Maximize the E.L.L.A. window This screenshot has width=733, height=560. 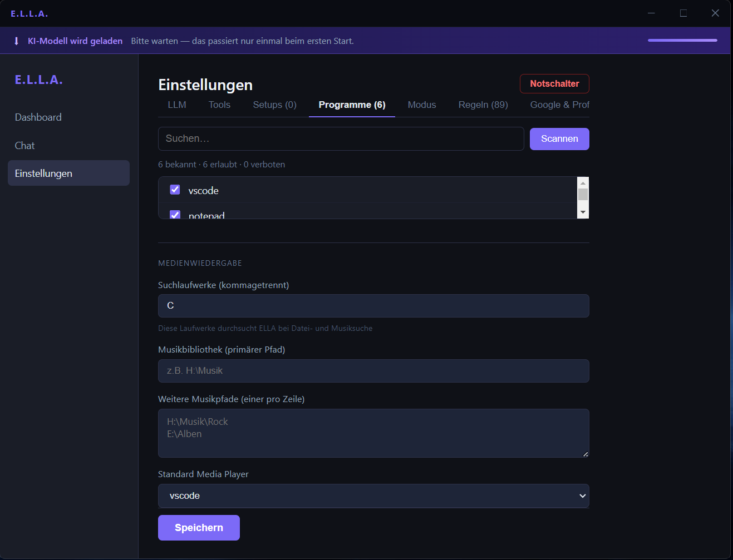pos(683,13)
